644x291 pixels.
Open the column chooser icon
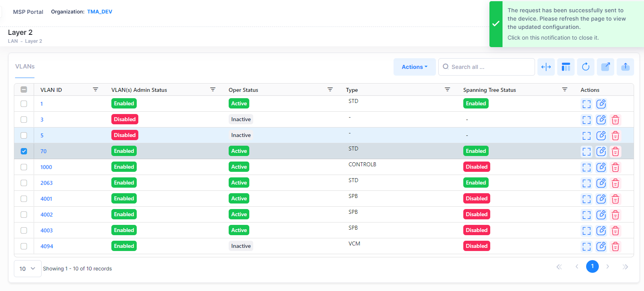tap(566, 67)
